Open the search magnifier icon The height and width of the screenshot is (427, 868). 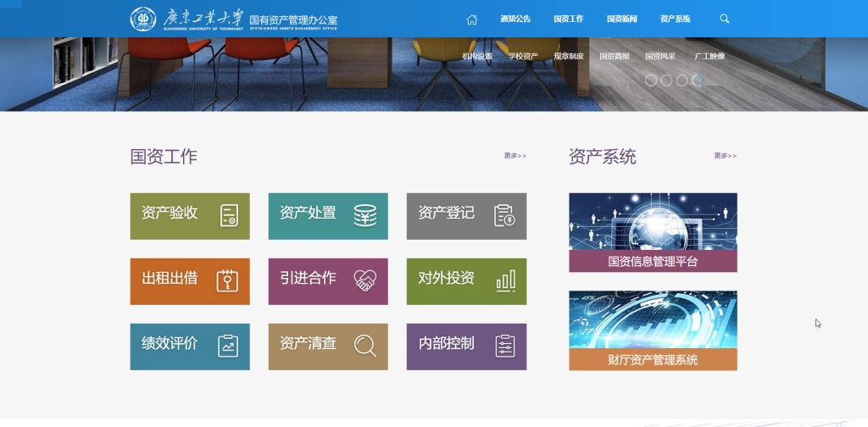[724, 19]
